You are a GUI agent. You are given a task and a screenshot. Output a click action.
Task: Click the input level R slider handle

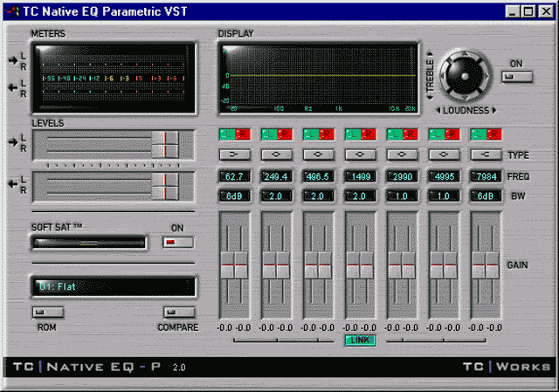point(165,151)
